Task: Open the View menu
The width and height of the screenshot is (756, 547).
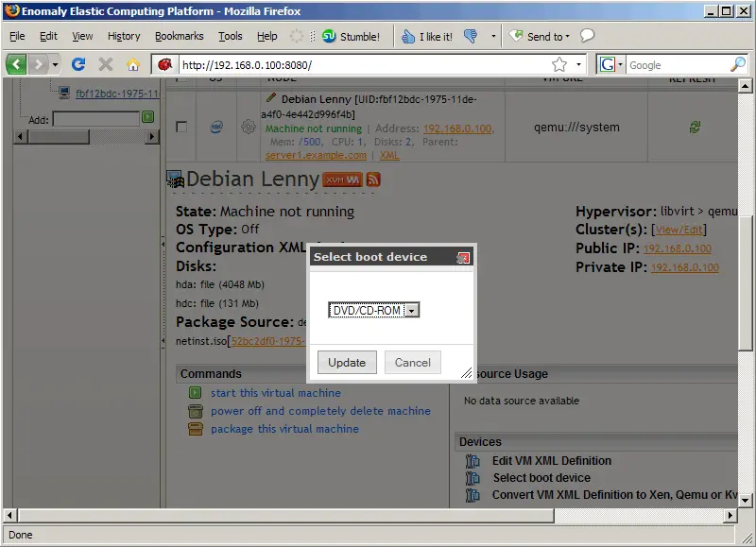Action: [x=82, y=36]
